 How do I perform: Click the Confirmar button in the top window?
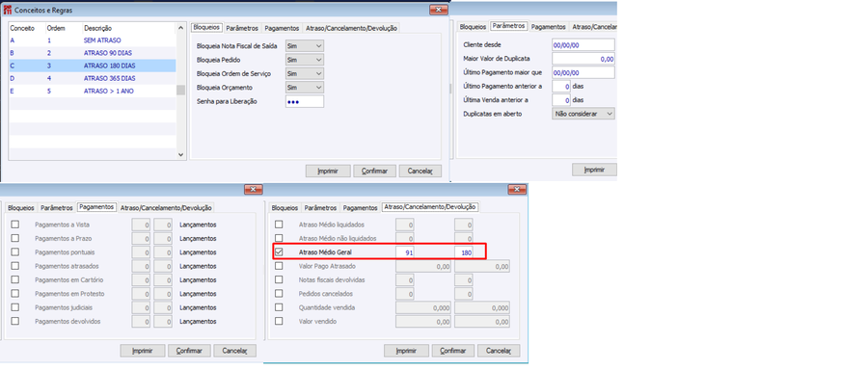coord(374,171)
